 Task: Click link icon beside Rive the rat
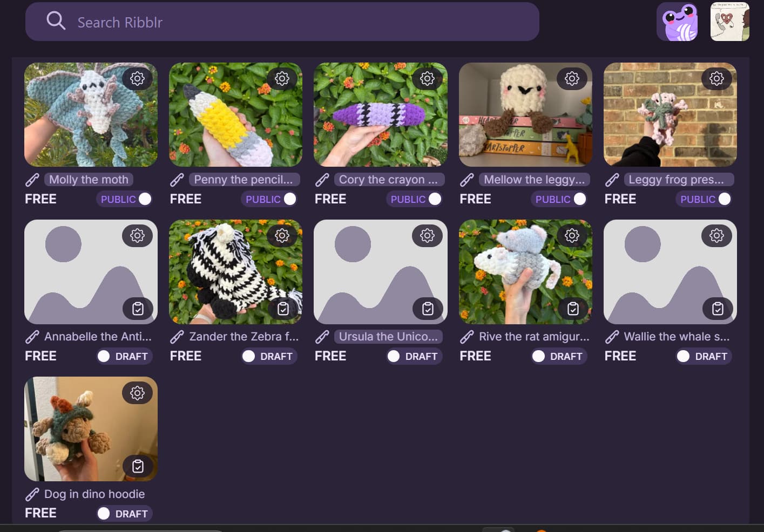pyautogui.click(x=467, y=337)
